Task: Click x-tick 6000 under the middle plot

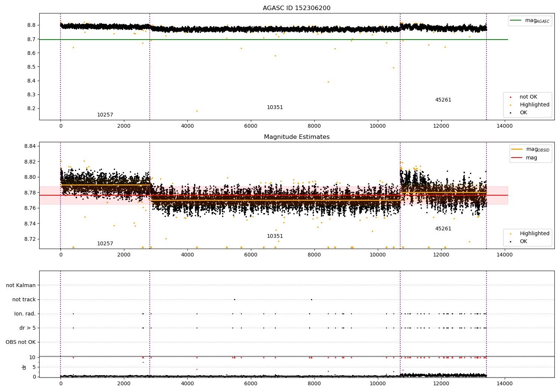Action: click(251, 255)
